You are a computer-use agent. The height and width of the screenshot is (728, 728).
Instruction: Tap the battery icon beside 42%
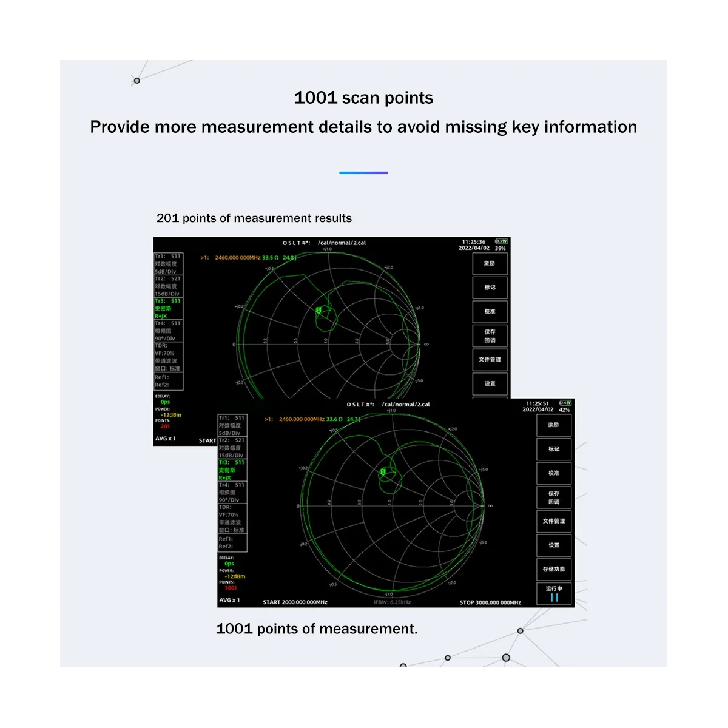(565, 403)
